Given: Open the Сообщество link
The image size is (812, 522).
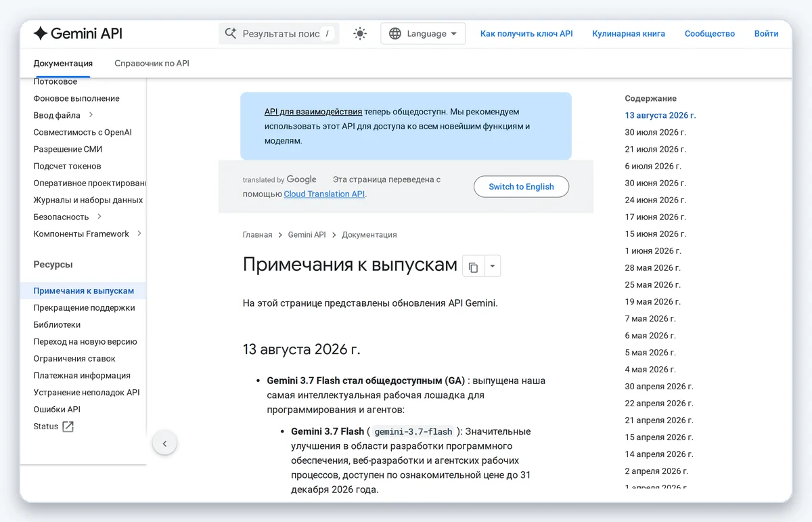Looking at the screenshot, I should tap(710, 34).
